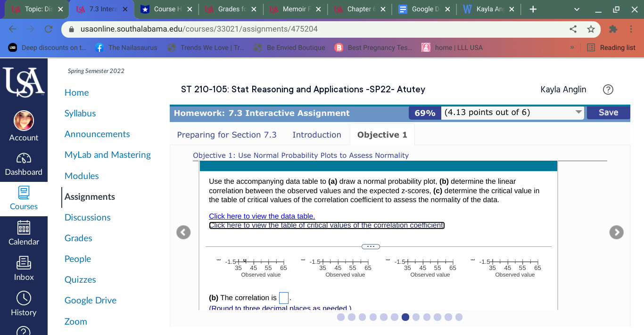Switch to the Introduction tab
The width and height of the screenshot is (644, 335).
316,135
